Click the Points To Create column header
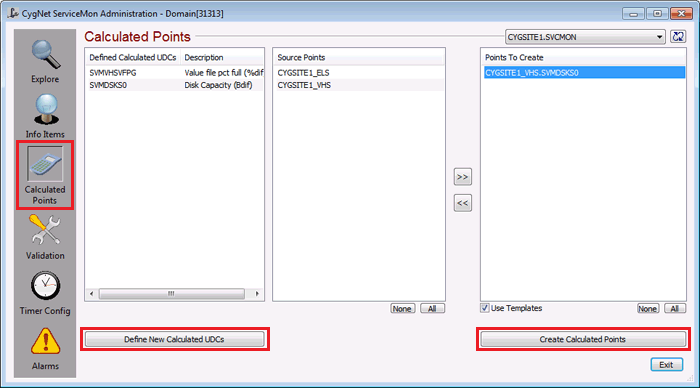700x388 pixels. click(583, 57)
